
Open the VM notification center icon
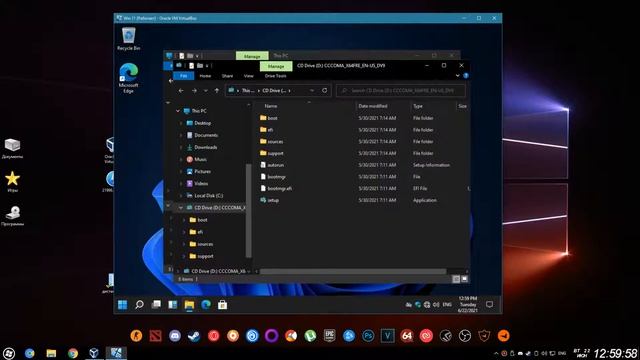489,304
